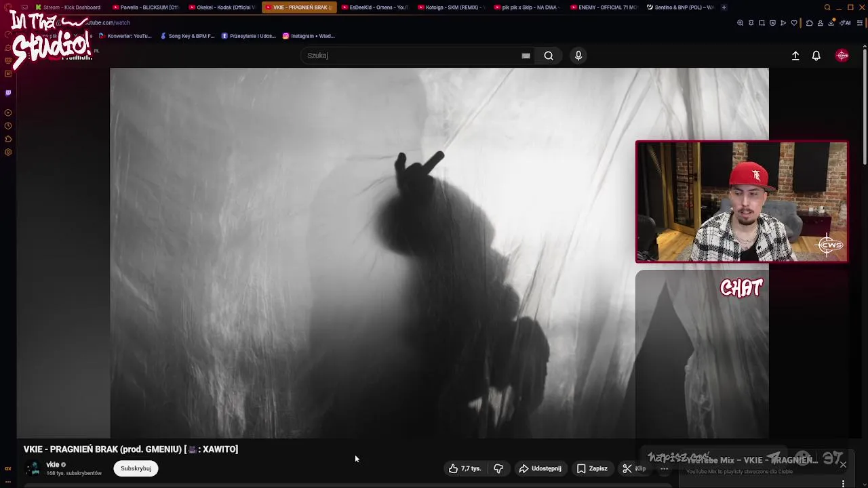This screenshot has height=488, width=868.
Task: Select the active VKIE - PRAGNIEŃ BRAK tab
Action: pos(298,7)
